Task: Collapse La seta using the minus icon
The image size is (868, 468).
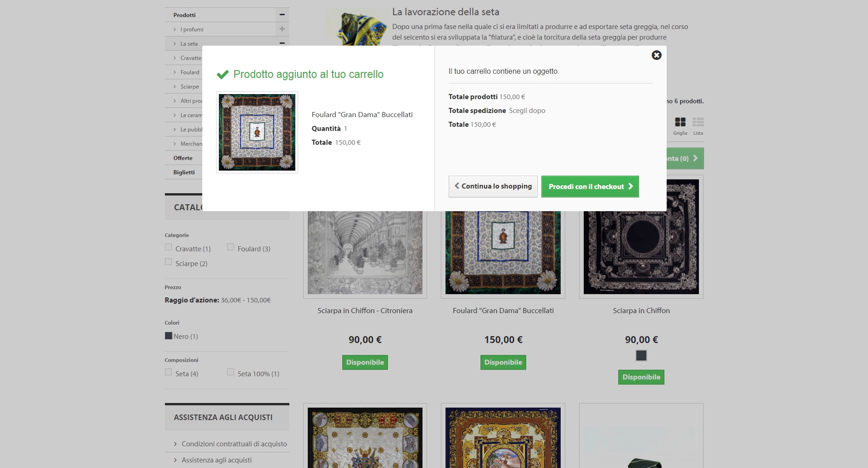Action: [x=282, y=43]
